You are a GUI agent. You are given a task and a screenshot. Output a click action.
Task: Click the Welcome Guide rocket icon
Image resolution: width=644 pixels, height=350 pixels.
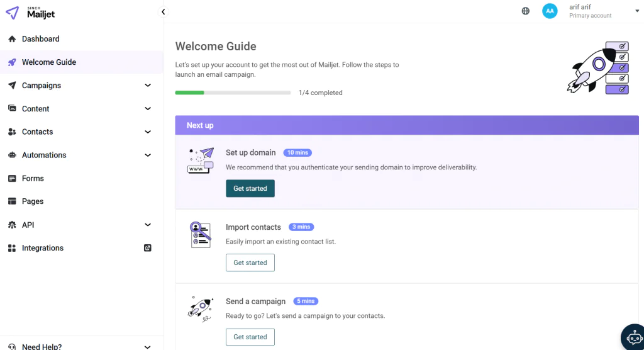(12, 62)
